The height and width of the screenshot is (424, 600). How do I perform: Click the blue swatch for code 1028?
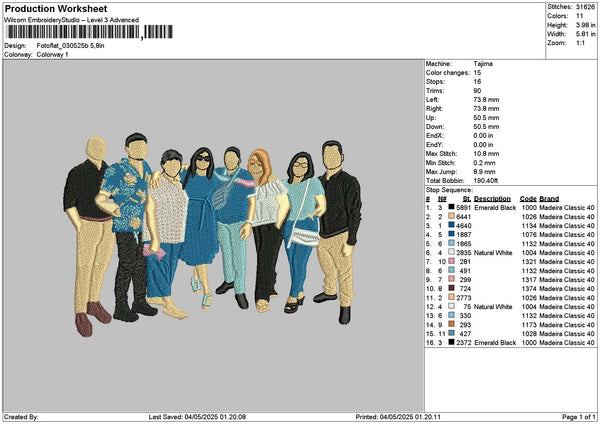tap(451, 333)
